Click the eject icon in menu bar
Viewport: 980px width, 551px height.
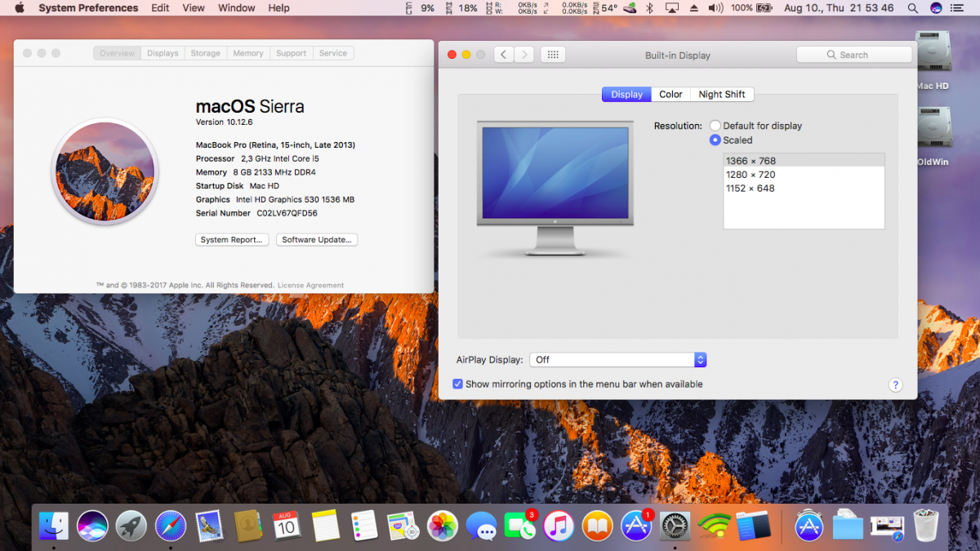[x=694, y=8]
